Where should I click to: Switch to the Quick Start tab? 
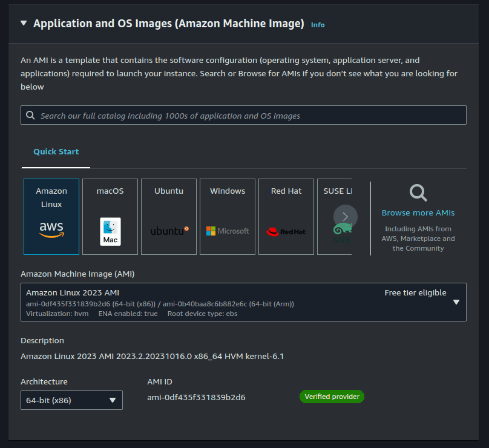[x=56, y=152]
